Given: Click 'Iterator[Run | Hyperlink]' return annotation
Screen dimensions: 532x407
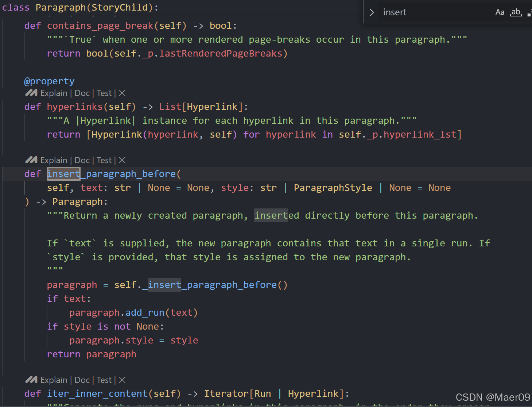Looking at the screenshot, I should coord(274,394).
